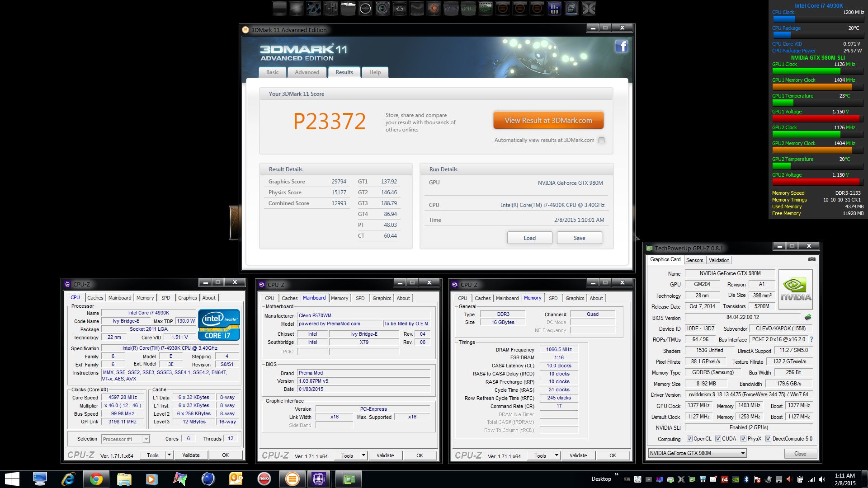Open Outlook from the taskbar
The image size is (868, 488).
pyautogui.click(x=236, y=479)
